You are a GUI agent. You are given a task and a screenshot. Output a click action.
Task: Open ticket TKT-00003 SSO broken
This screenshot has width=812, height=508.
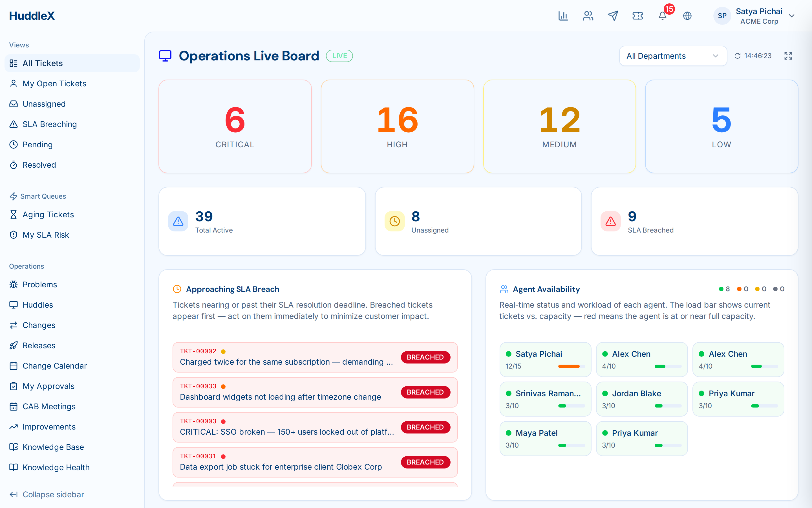click(315, 427)
